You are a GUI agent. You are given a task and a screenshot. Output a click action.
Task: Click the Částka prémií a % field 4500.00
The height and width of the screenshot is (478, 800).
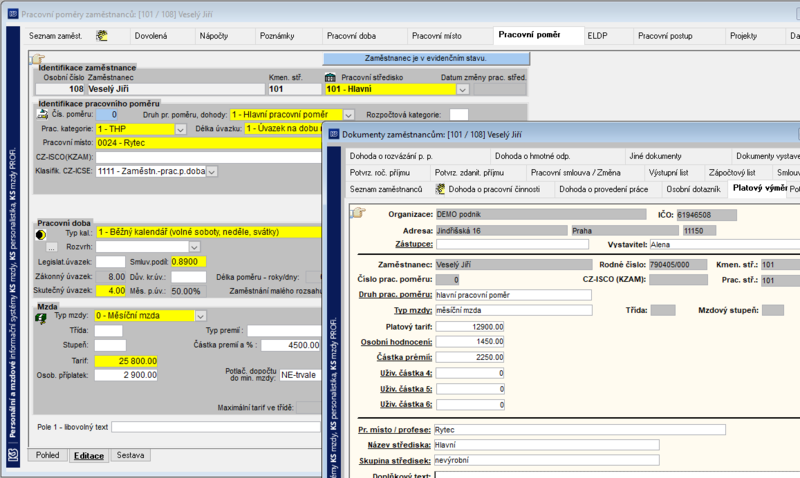pos(291,345)
